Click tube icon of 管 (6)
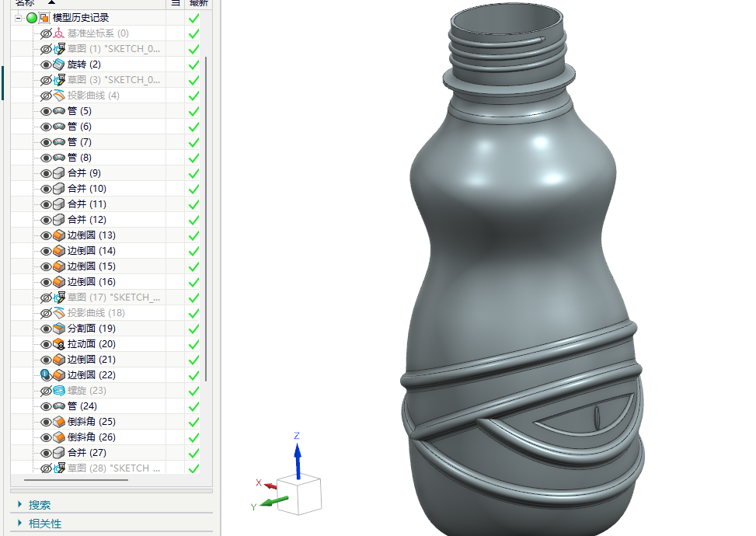The image size is (756, 536). point(59,127)
